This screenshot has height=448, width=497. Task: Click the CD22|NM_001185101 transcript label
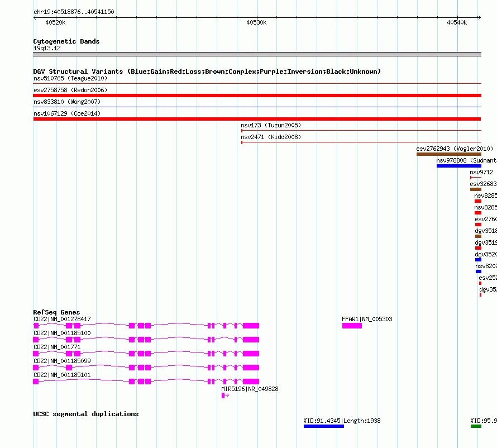62,375
